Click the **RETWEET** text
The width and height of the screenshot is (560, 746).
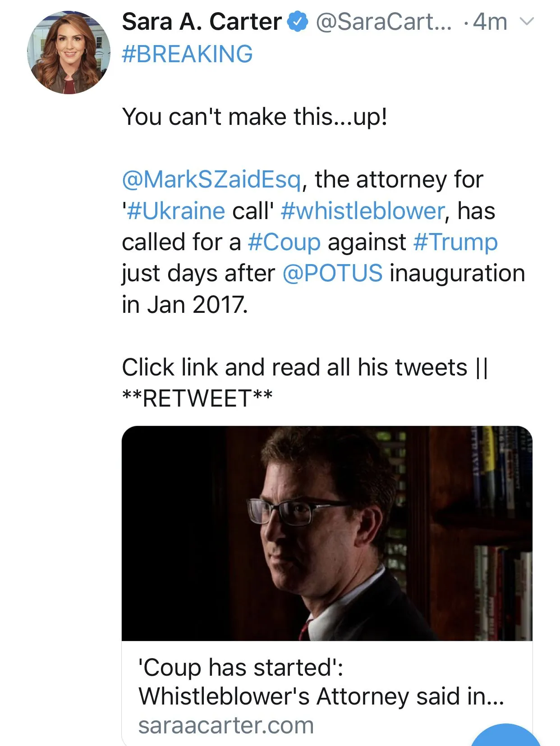197,398
